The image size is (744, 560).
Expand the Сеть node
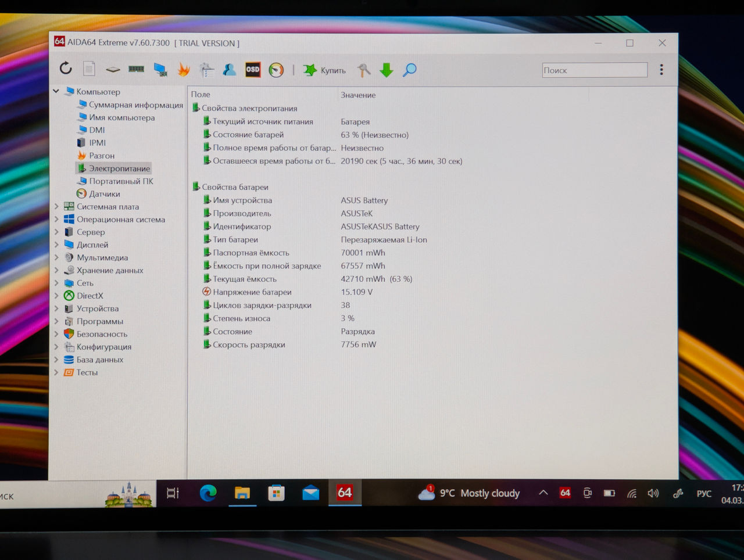click(x=56, y=283)
